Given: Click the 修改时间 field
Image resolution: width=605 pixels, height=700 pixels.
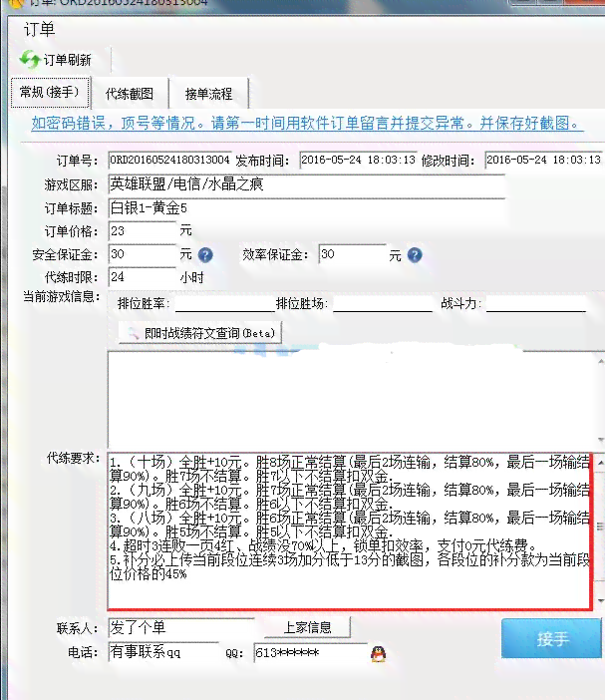Looking at the screenshot, I should point(544,160).
